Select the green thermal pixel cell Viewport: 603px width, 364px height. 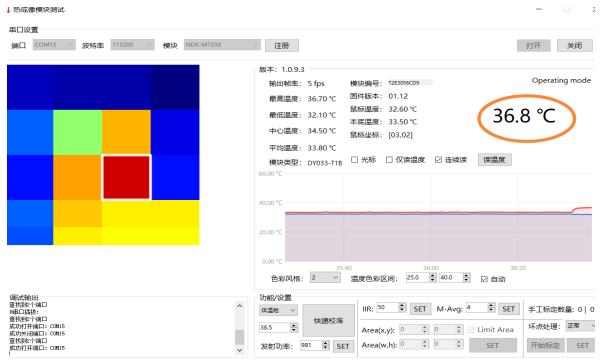[x=77, y=132]
